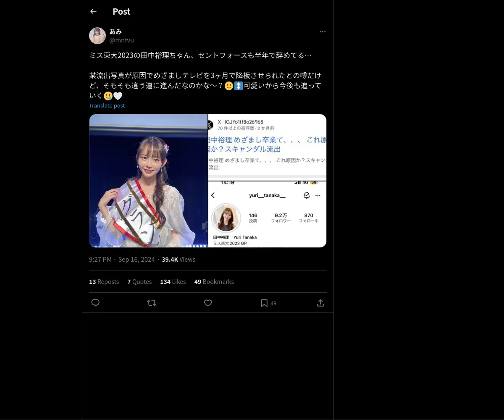
Task: Open the 134 Likes list
Action: pos(173,281)
